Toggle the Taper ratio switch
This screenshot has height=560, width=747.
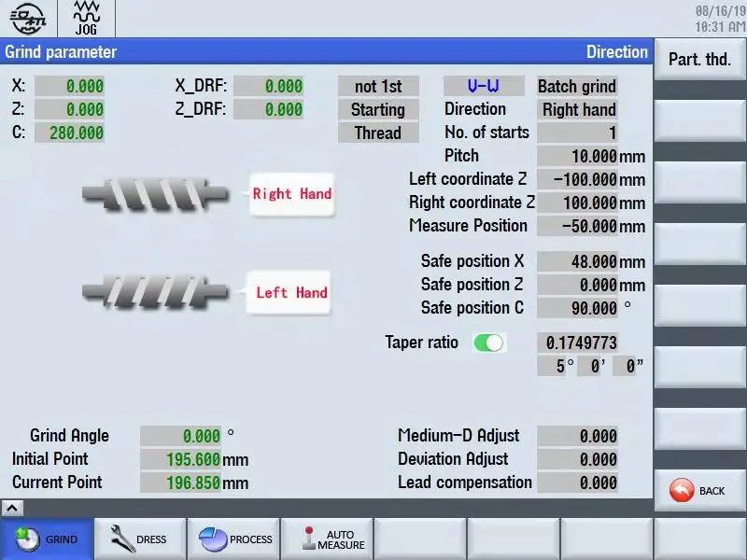click(488, 343)
